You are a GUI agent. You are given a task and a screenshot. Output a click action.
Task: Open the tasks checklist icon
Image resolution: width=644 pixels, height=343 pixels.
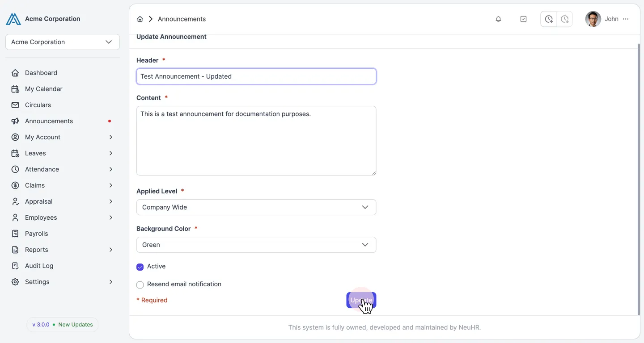click(x=523, y=19)
